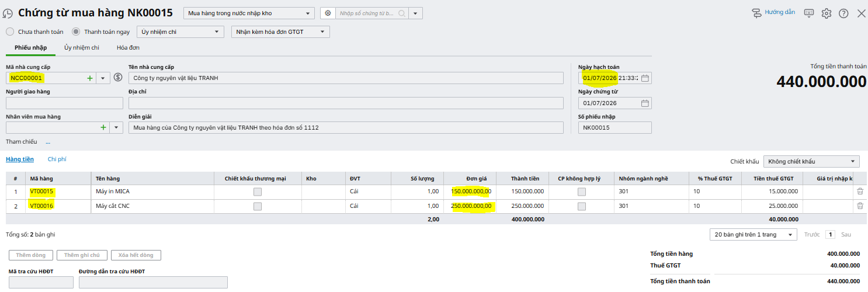Switch to the Phiếu nhập tab

pos(31,47)
